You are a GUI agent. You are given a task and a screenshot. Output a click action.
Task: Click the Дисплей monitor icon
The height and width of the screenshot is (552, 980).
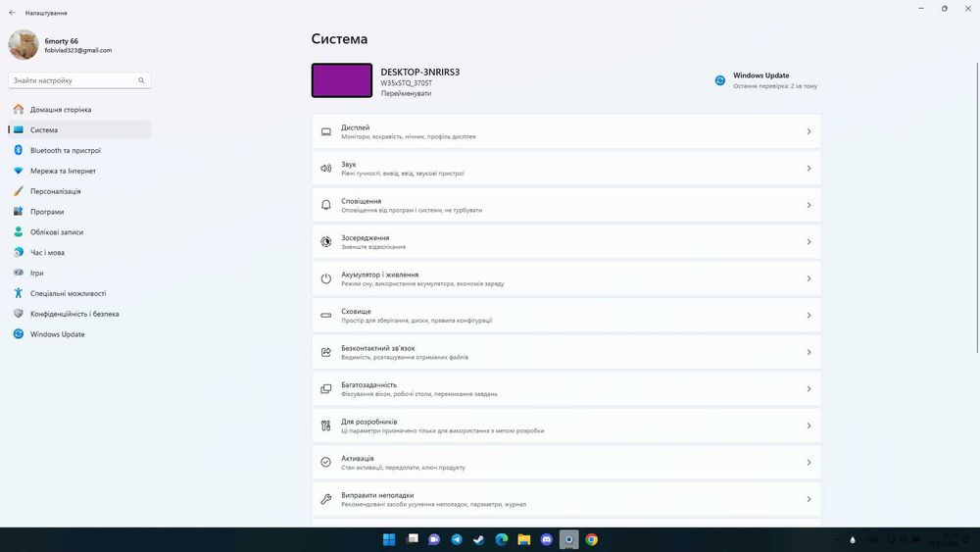tap(325, 131)
